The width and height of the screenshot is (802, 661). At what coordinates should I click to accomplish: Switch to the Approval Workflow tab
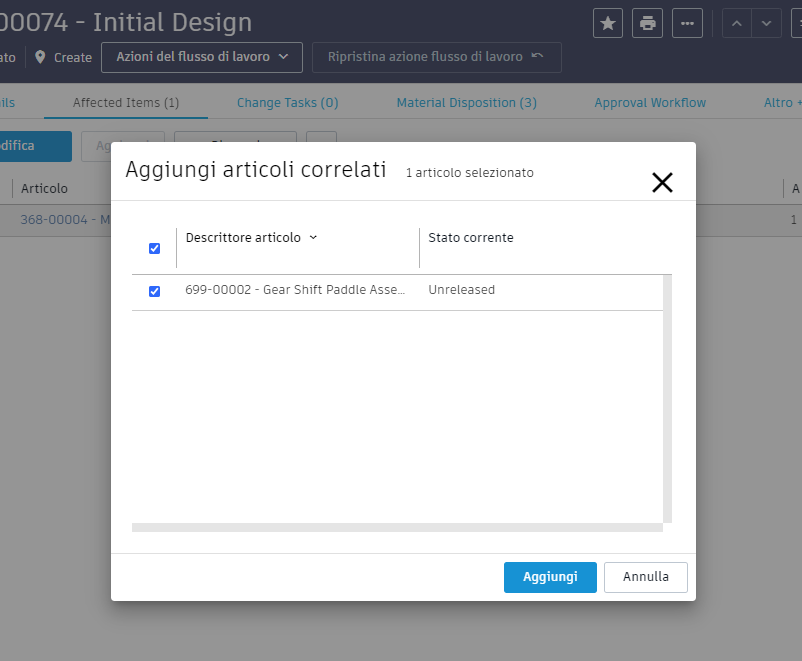649,102
